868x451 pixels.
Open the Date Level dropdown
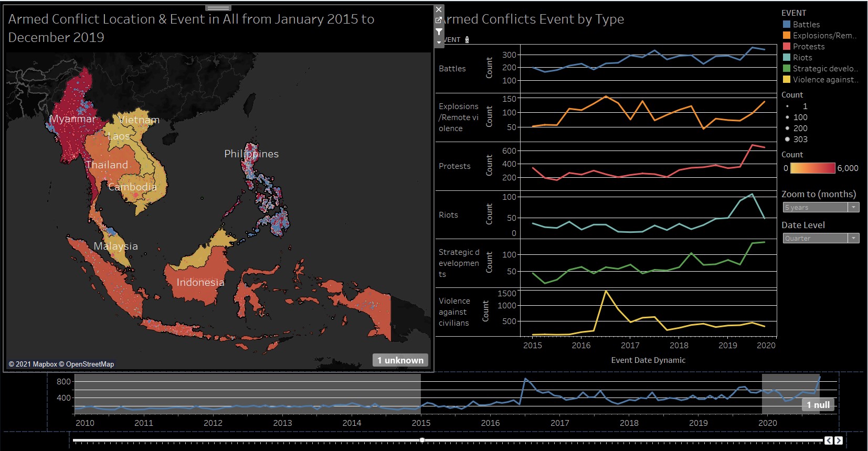[x=820, y=239]
